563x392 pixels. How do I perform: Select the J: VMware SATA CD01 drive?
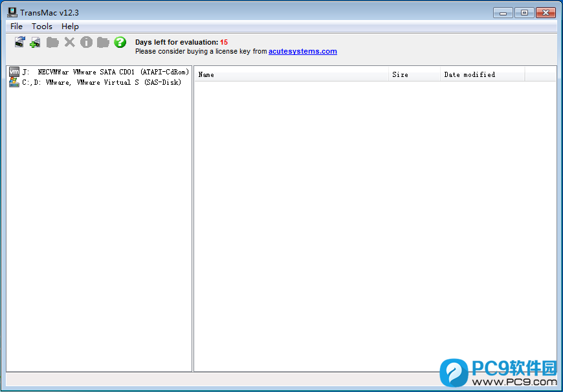99,72
